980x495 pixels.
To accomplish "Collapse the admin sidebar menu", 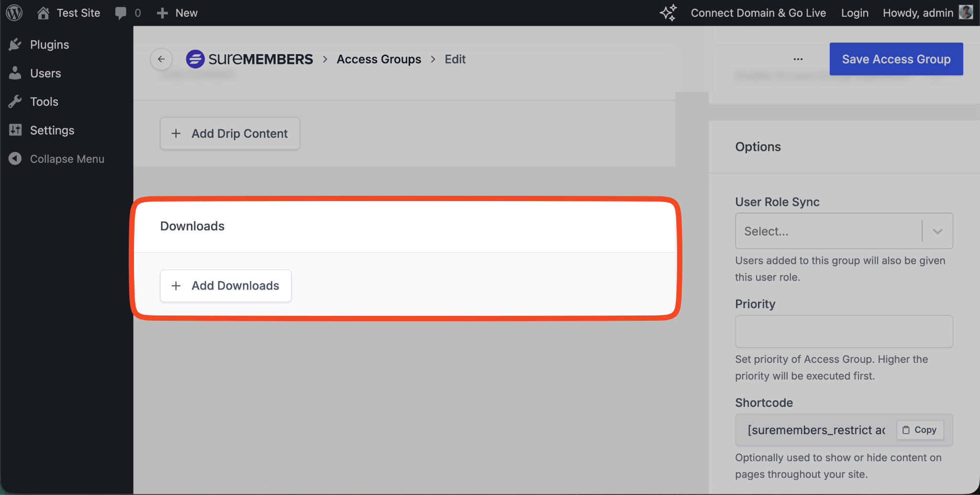I will 67,159.
